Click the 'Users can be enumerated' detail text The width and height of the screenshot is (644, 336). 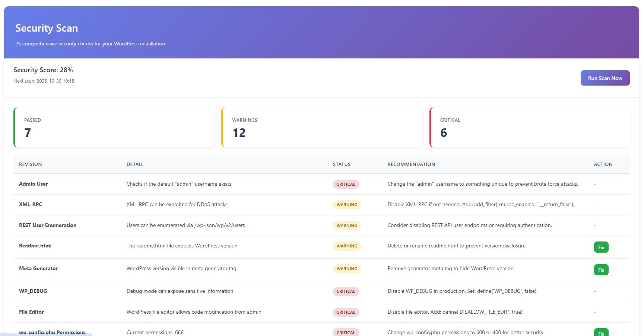point(186,225)
